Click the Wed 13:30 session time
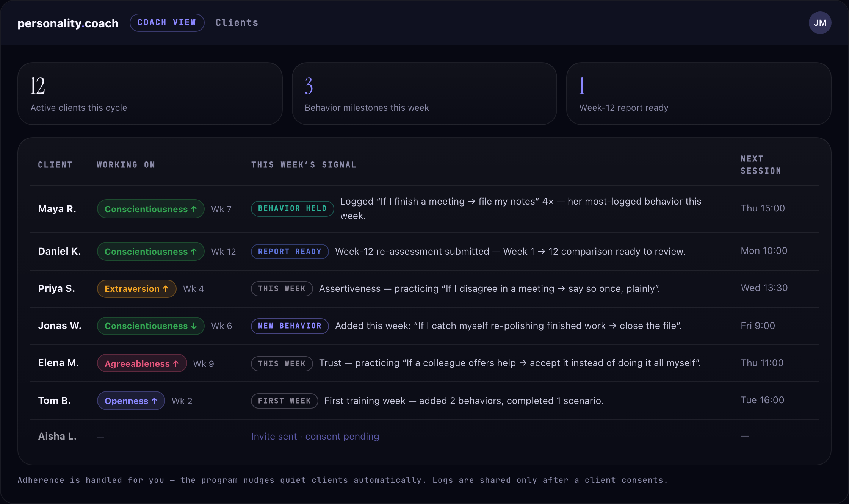The height and width of the screenshot is (504, 849). pos(764,288)
